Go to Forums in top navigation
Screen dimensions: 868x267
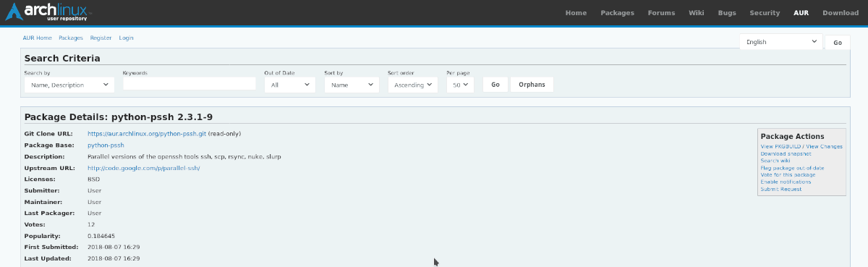pyautogui.click(x=661, y=13)
